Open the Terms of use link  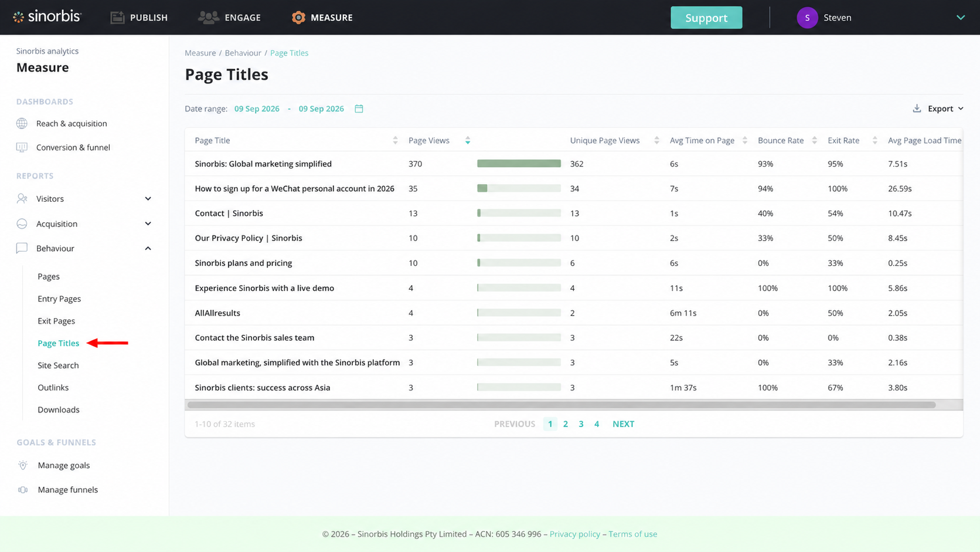pos(633,534)
